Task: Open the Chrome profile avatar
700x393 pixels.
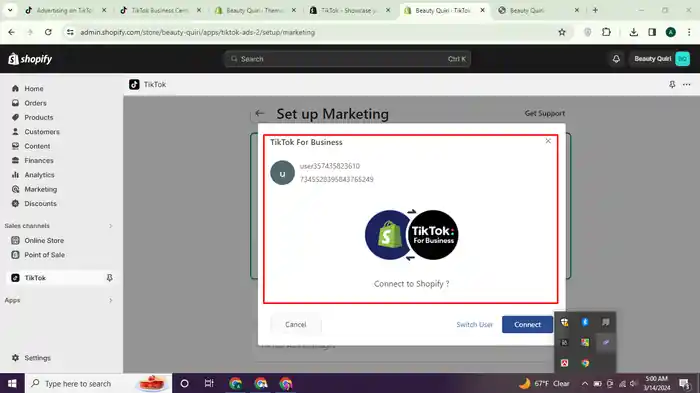Action: pos(671,32)
